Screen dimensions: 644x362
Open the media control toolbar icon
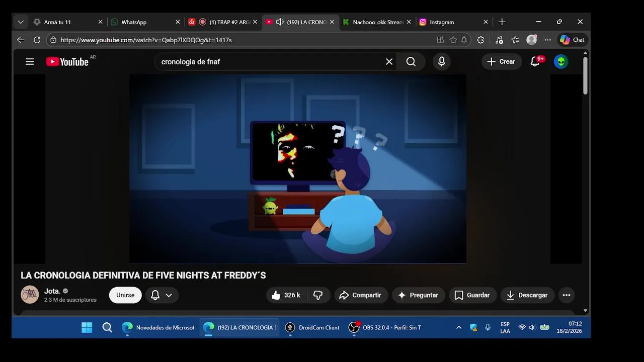(499, 40)
